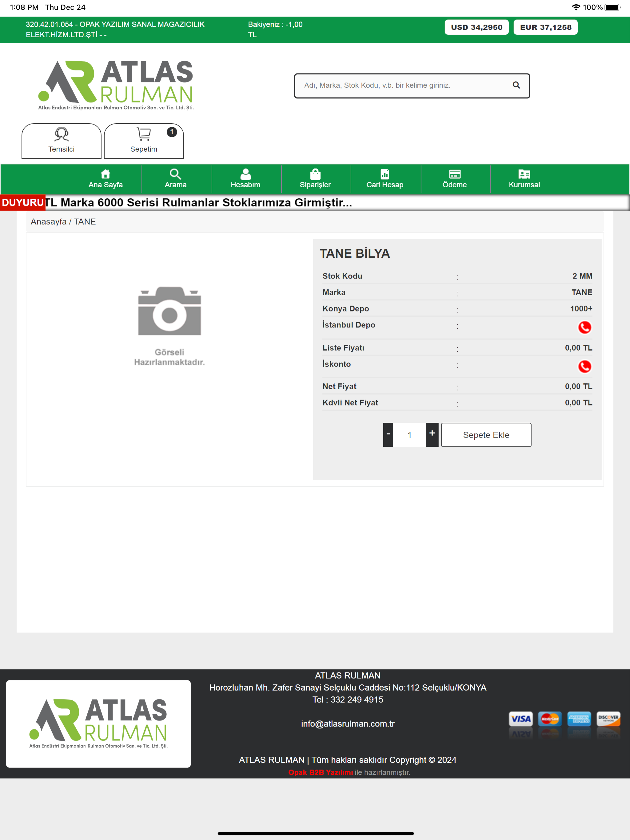Open the Arama menu item

pos(176,179)
